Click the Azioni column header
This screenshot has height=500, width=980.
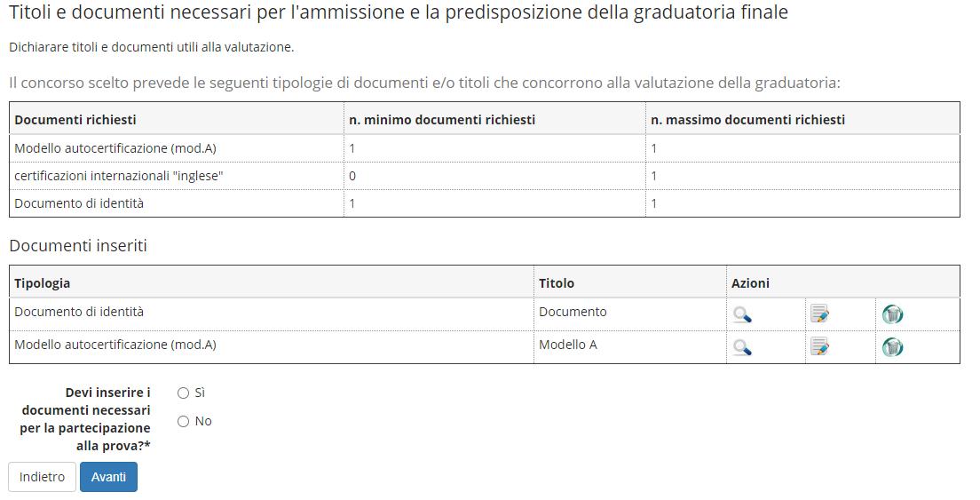(750, 283)
